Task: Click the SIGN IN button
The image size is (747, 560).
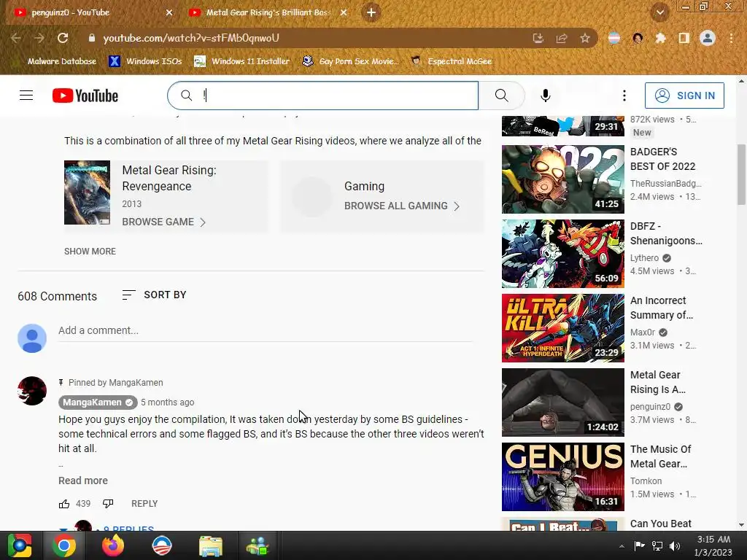Action: [x=684, y=96]
